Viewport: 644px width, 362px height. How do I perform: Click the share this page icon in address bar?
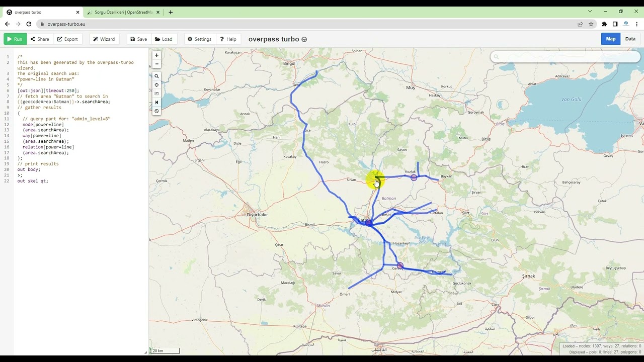[580, 24]
